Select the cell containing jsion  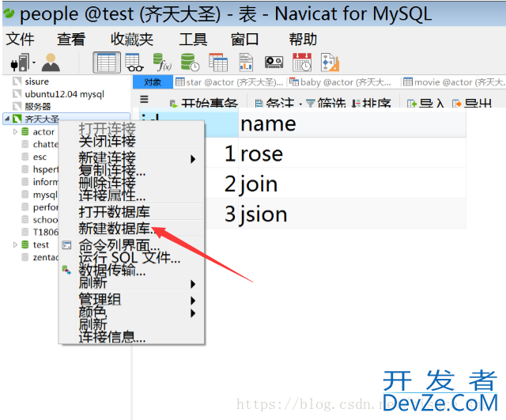coord(352,214)
